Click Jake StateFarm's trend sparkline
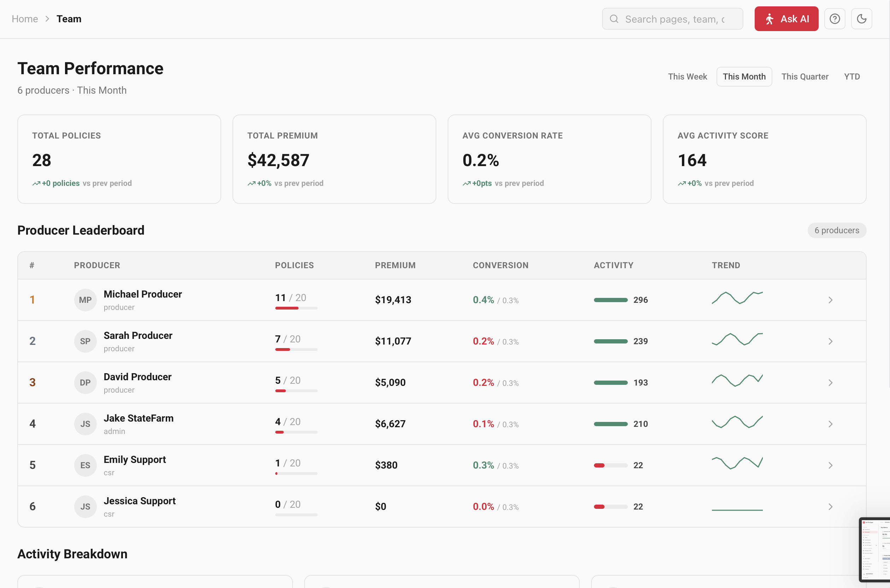The width and height of the screenshot is (890, 588). point(737,422)
